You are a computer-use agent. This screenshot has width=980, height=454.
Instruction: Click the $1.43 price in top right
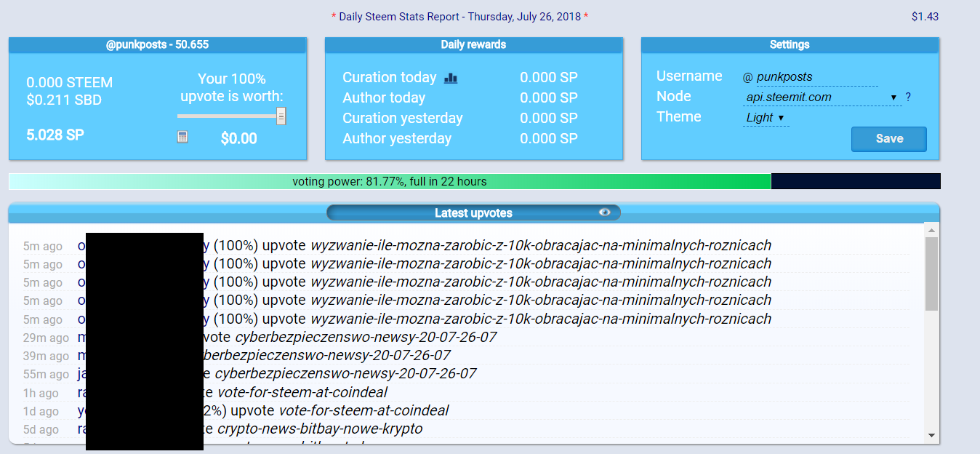point(925,16)
